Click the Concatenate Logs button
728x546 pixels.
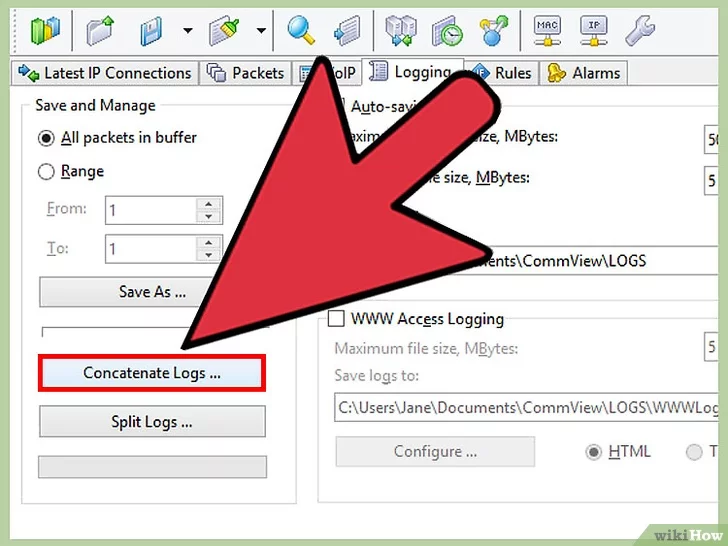click(x=152, y=373)
